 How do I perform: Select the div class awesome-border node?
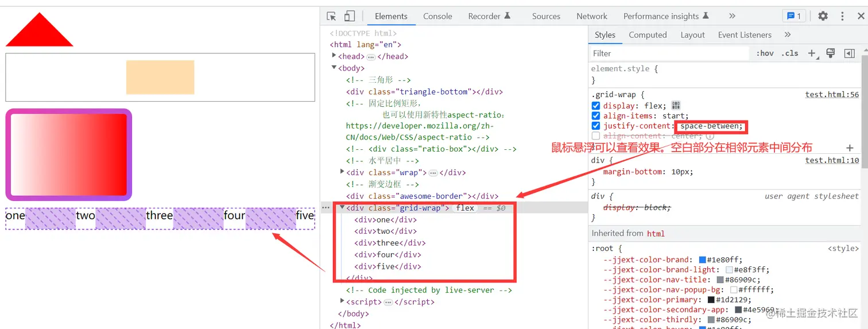[422, 196]
